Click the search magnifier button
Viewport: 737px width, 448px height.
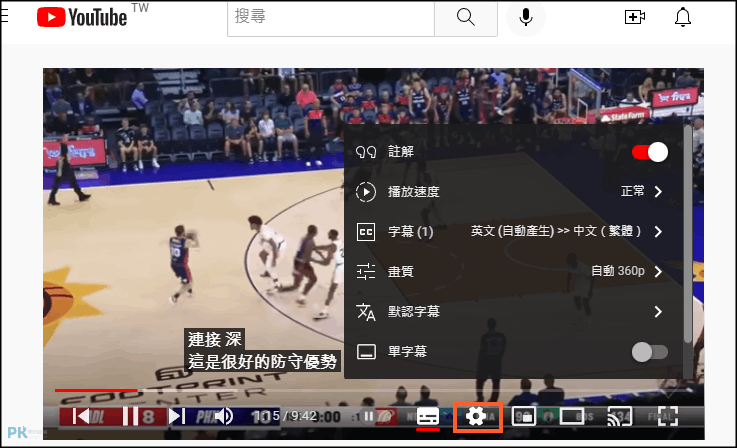[466, 17]
